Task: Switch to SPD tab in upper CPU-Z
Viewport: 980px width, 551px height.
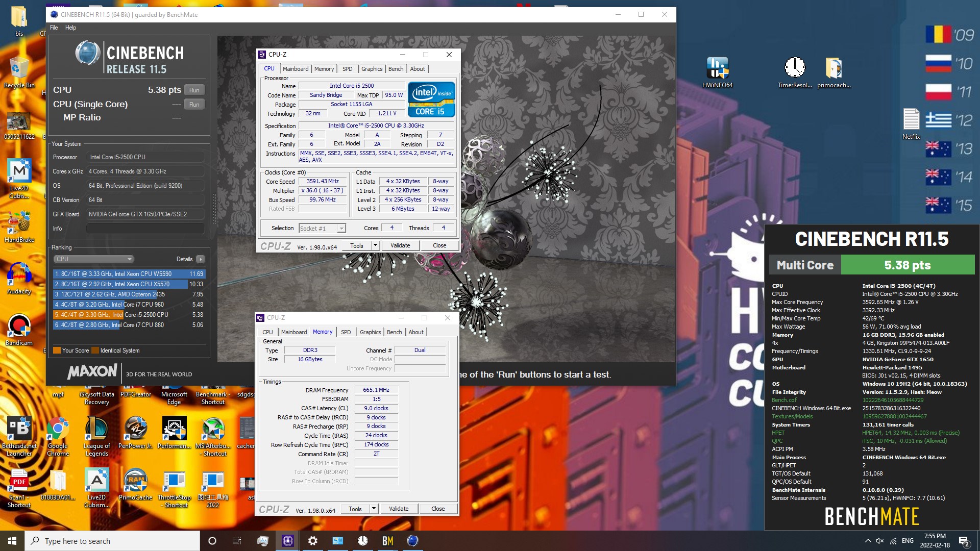Action: [347, 69]
